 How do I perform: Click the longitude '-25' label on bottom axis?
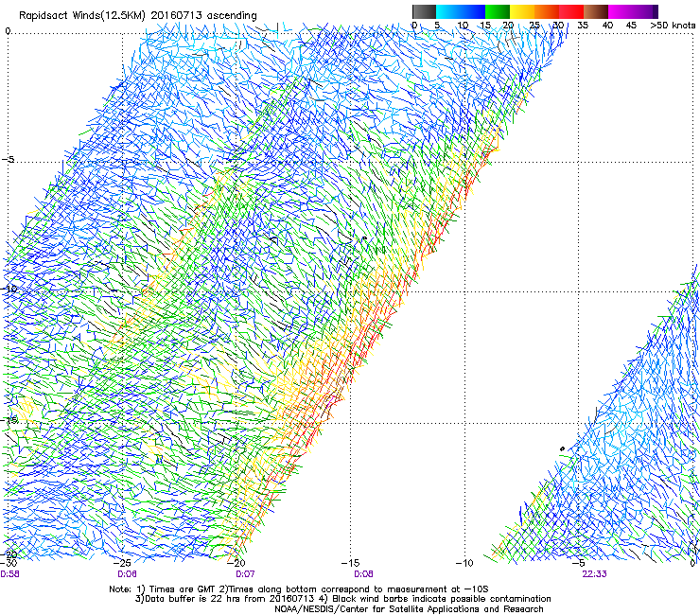122,563
